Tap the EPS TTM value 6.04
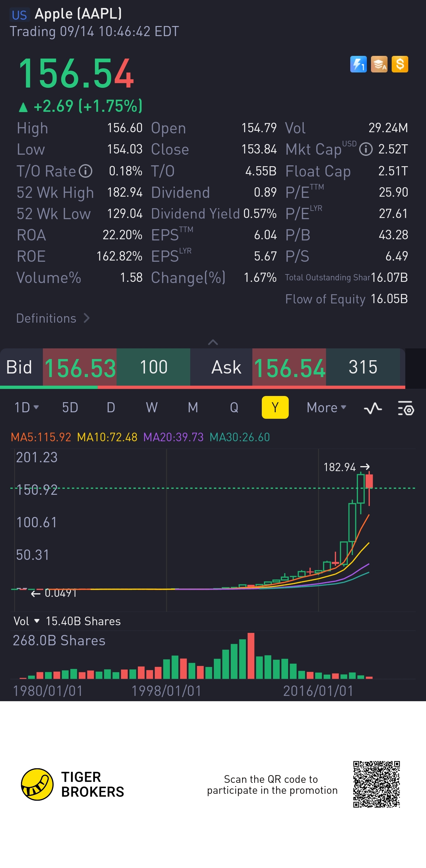The height and width of the screenshot is (868, 426). click(265, 235)
